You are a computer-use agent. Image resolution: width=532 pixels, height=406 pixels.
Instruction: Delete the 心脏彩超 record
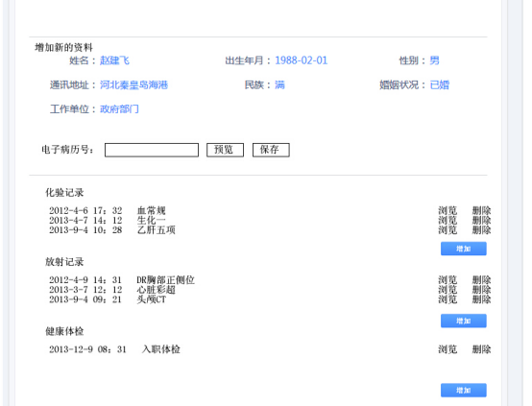click(x=481, y=290)
